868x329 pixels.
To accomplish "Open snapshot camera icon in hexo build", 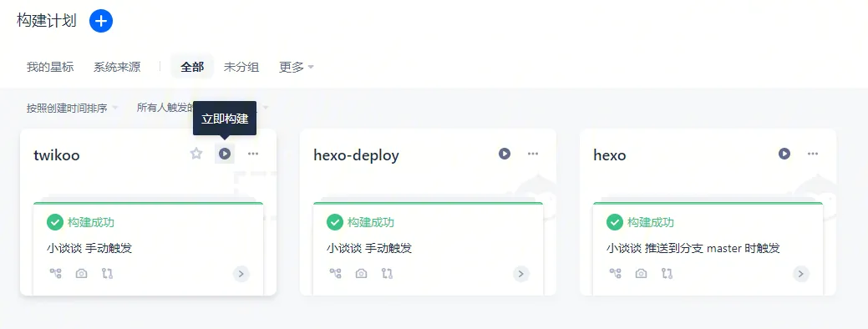I will click(x=641, y=273).
